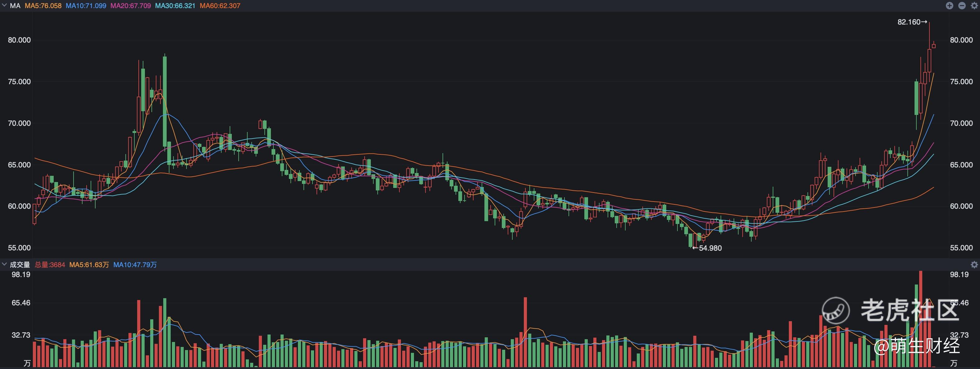Click MA60:62.307 legend value
The width and height of the screenshot is (980, 369).
(220, 6)
